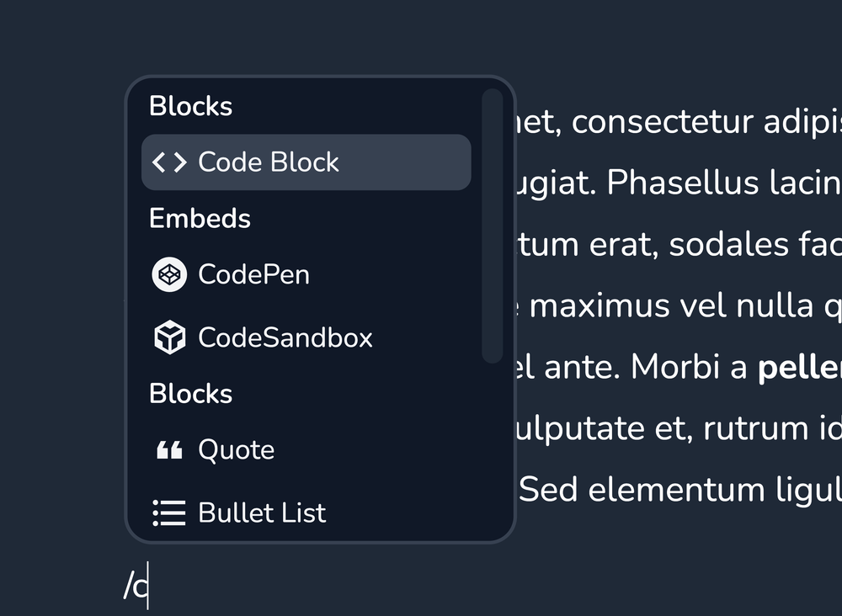Click the Bullet List lines icon
This screenshot has width=842, height=616.
[169, 513]
